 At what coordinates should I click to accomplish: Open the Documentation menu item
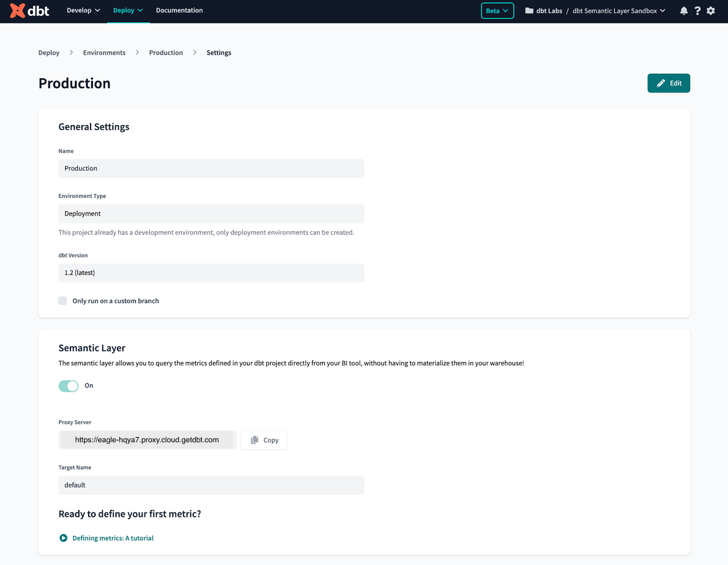pyautogui.click(x=179, y=10)
